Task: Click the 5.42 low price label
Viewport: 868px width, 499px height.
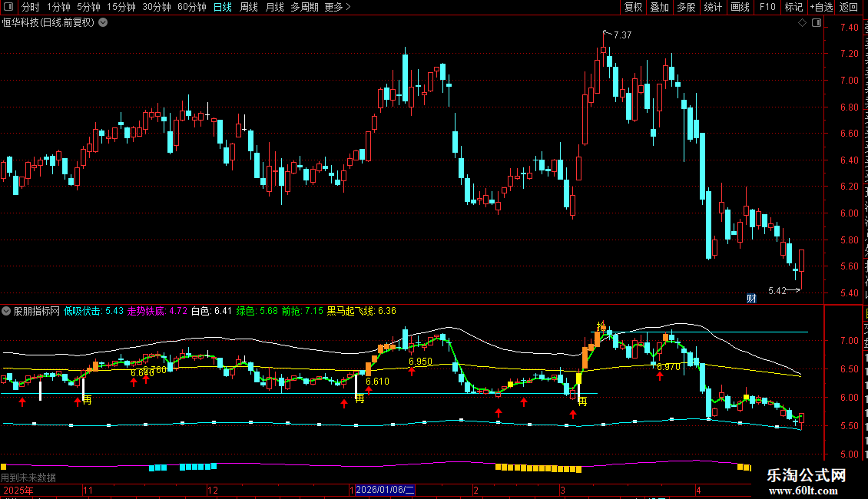Action: tap(777, 290)
